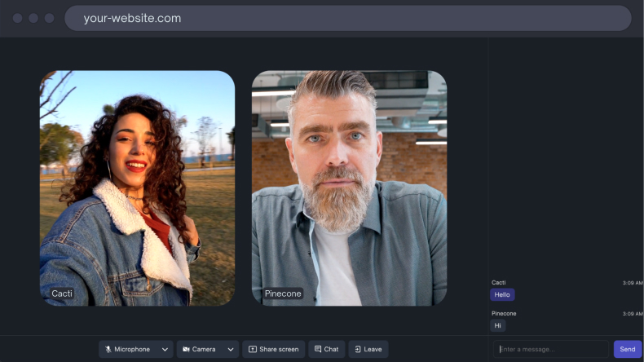Image resolution: width=644 pixels, height=362 pixels.
Task: Send the chat message
Action: [627, 349]
